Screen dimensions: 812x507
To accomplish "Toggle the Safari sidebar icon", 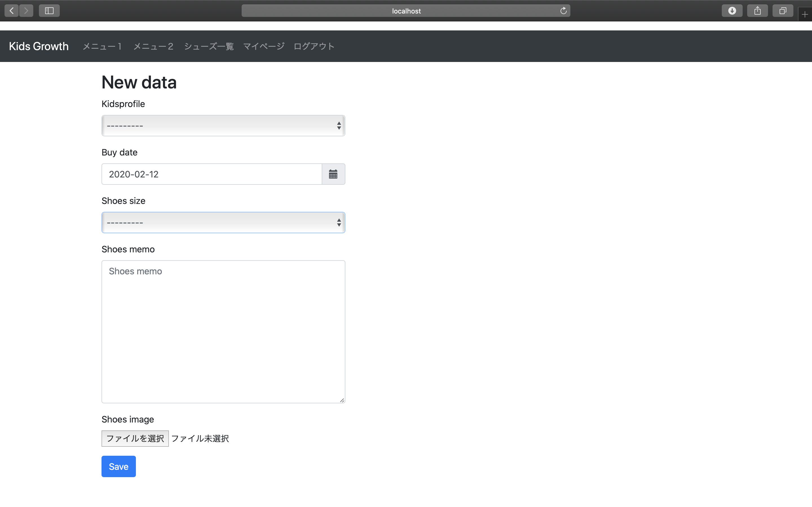I will (49, 11).
